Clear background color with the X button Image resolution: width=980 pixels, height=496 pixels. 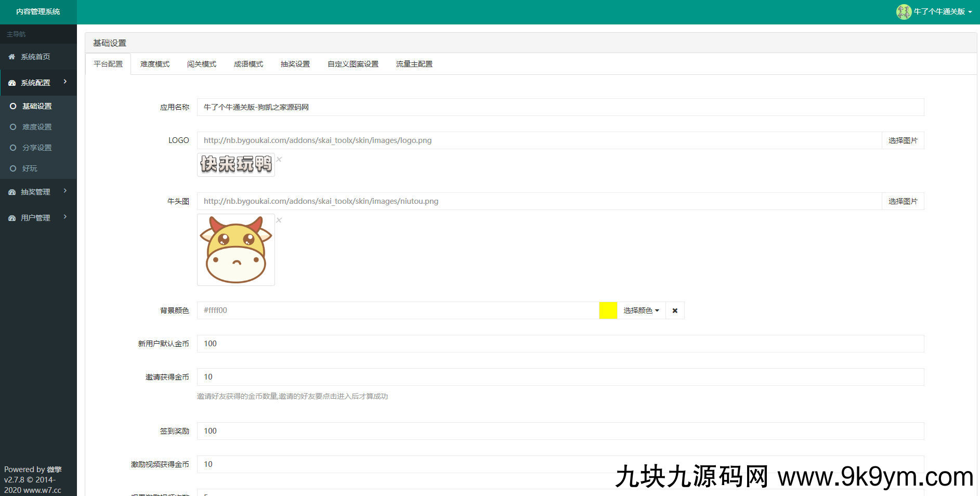675,310
